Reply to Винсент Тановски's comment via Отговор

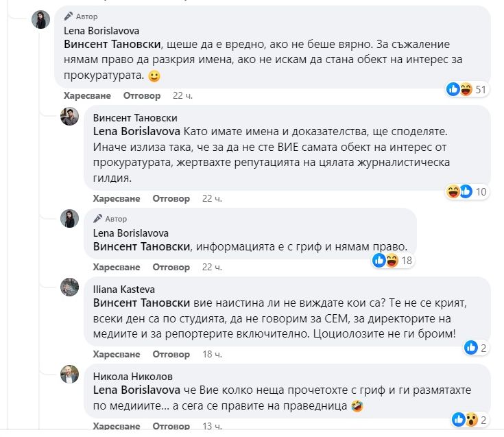pyautogui.click(x=171, y=198)
